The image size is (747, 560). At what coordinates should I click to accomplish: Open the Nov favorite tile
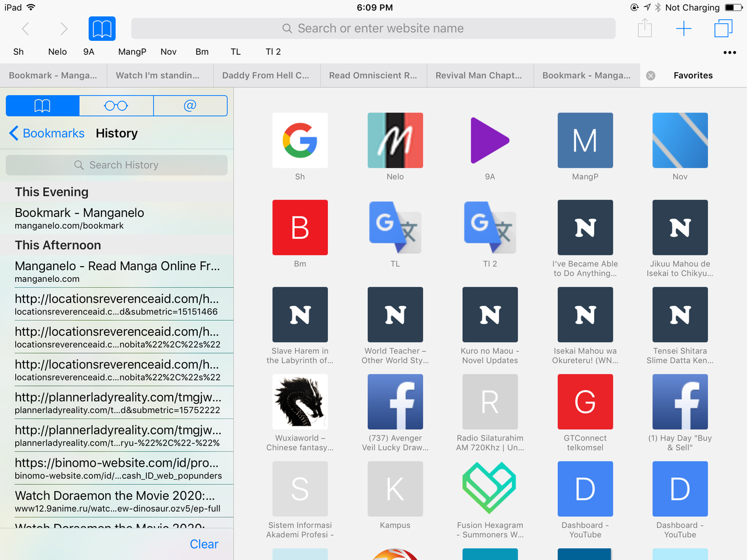[680, 140]
